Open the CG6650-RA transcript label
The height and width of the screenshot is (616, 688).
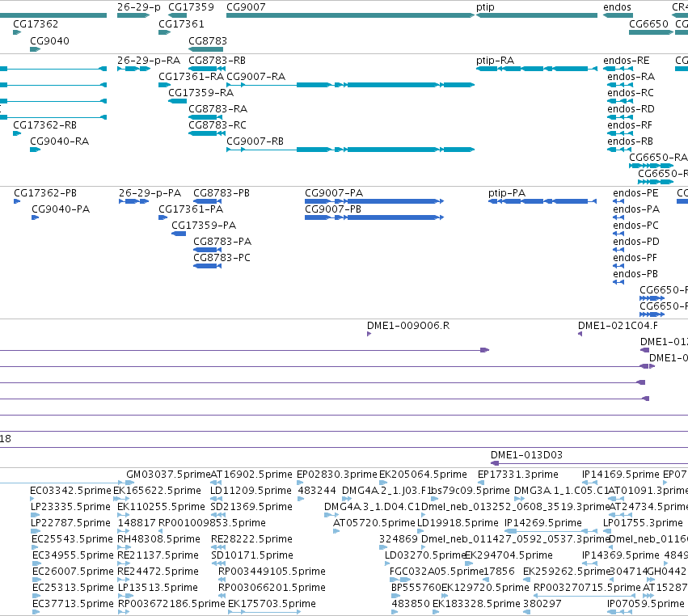pyautogui.click(x=658, y=158)
